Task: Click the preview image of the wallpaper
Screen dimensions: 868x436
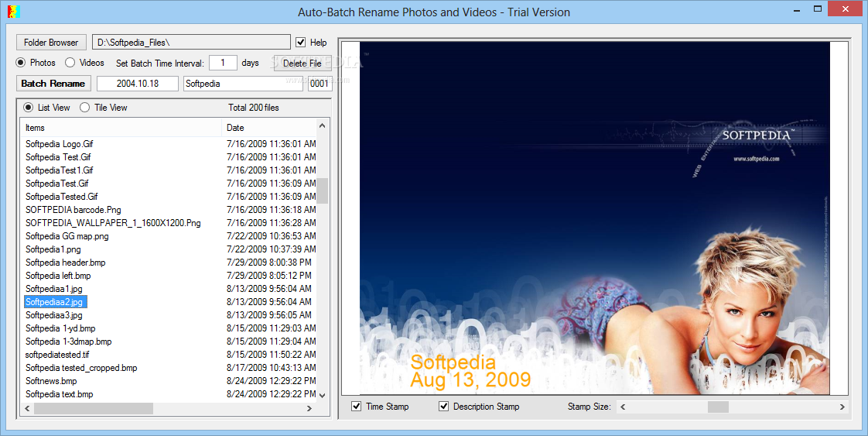Action: [595, 218]
